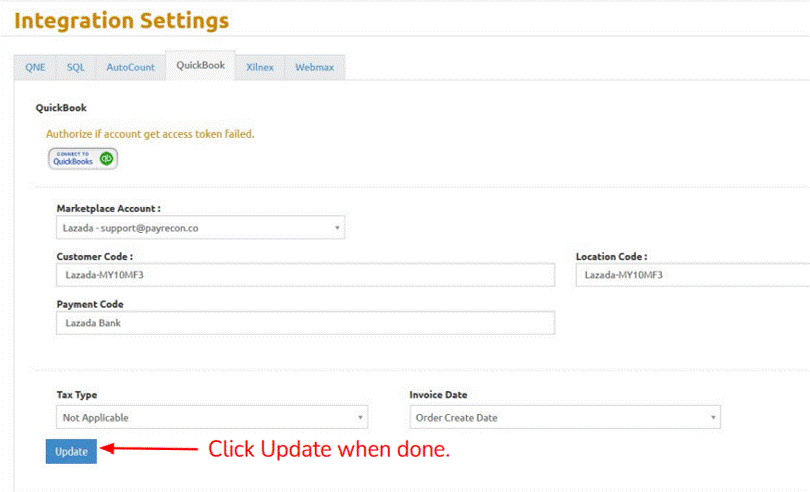Click the 'Authorize if account get access token failed.' text
The width and height of the screenshot is (810, 492).
150,134
